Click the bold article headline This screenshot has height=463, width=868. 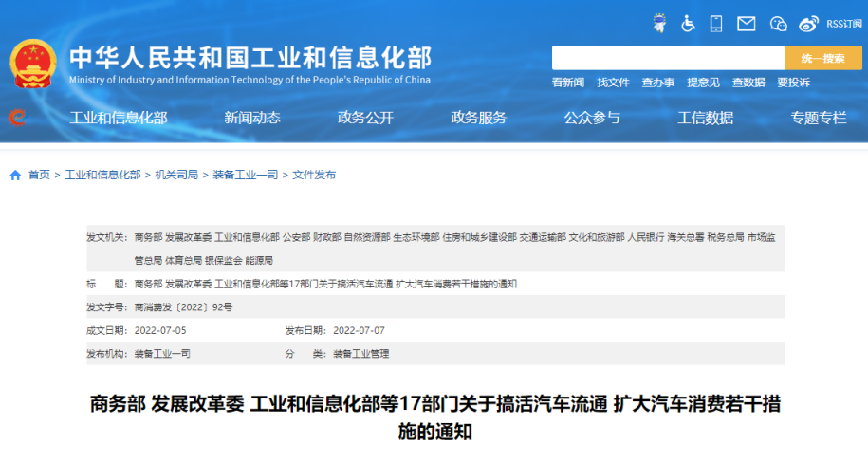[435, 417]
